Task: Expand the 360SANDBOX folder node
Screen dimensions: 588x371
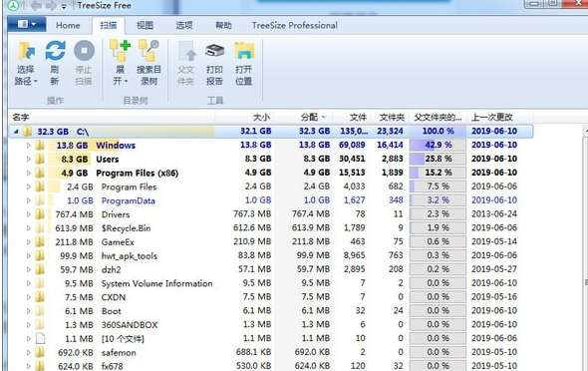Action: [x=29, y=325]
